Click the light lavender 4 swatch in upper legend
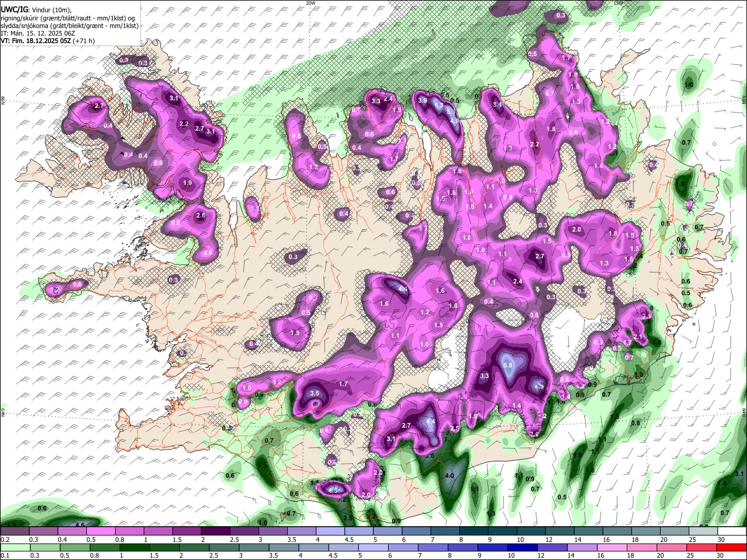This screenshot has height=560, width=747. coord(330,531)
